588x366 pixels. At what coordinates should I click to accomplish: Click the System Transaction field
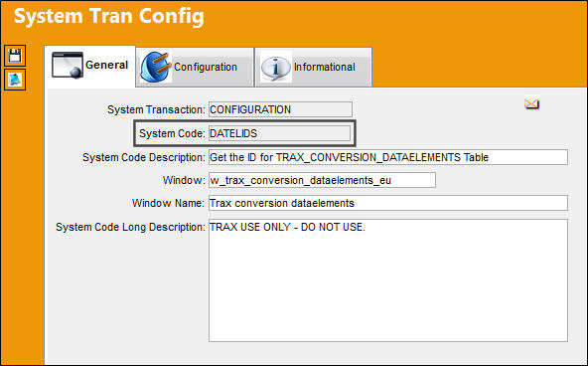click(x=280, y=109)
